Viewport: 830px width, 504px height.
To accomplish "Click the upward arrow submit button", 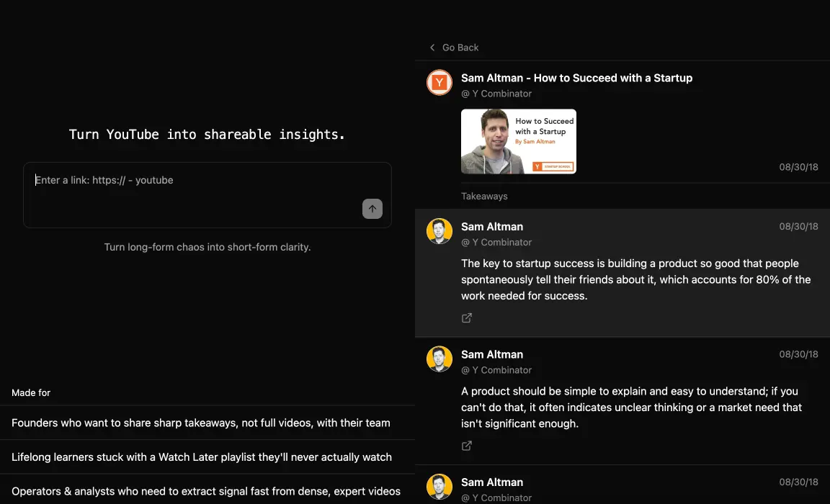I will coord(372,208).
